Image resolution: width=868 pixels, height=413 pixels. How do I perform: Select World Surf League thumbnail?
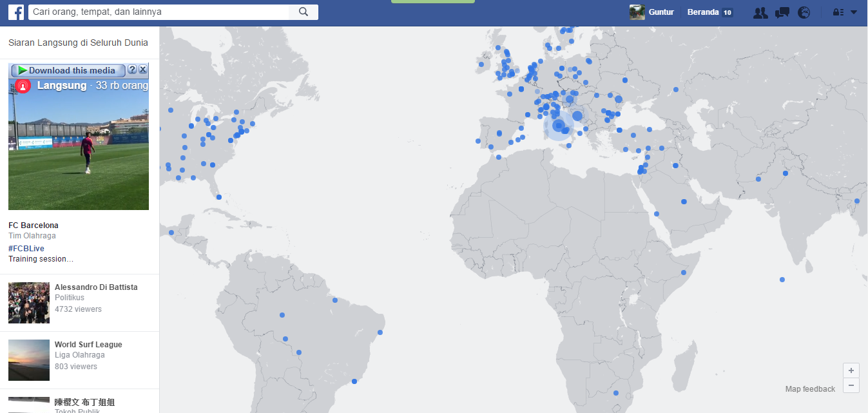[29, 360]
